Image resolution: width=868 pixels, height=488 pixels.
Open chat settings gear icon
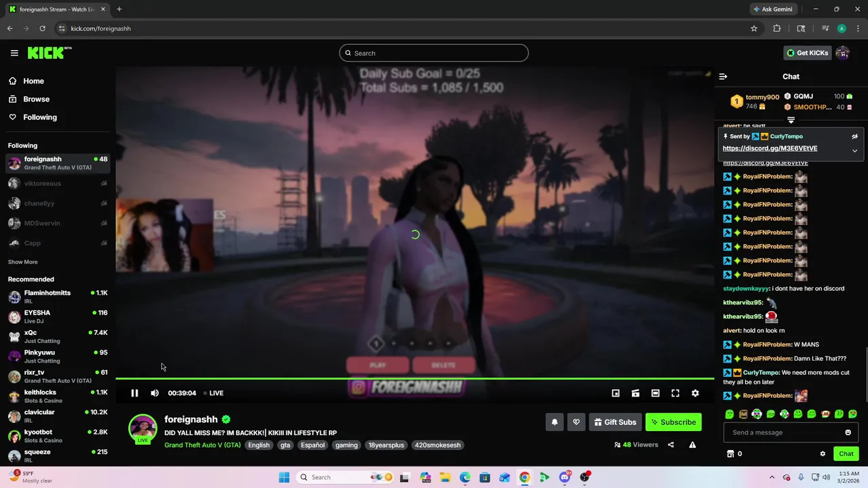823,454
